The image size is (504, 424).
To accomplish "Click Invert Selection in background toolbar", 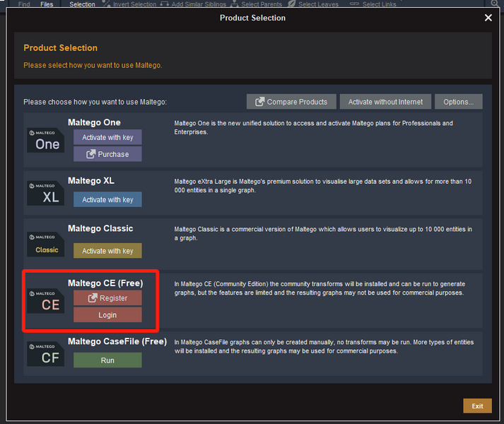I will pyautogui.click(x=129, y=4).
